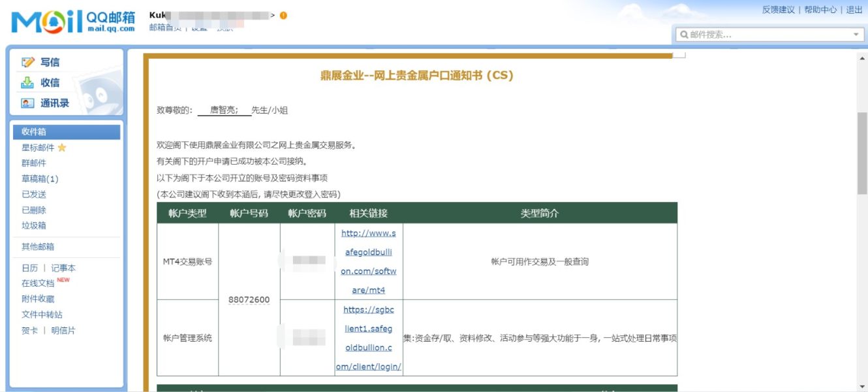
Task: Click the 帐户号码 column header
Action: (249, 214)
